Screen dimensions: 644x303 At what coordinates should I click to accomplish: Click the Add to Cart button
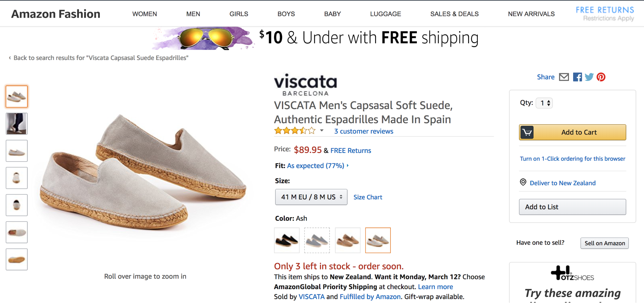pyautogui.click(x=572, y=132)
